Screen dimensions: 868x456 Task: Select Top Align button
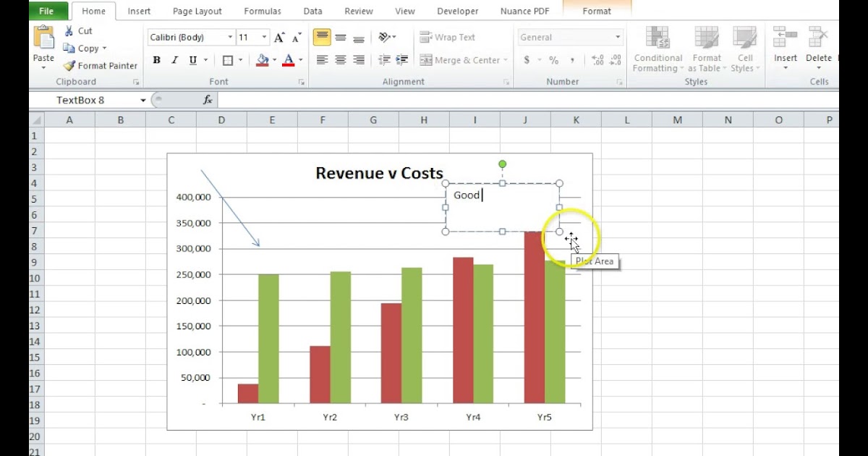pyautogui.click(x=322, y=37)
